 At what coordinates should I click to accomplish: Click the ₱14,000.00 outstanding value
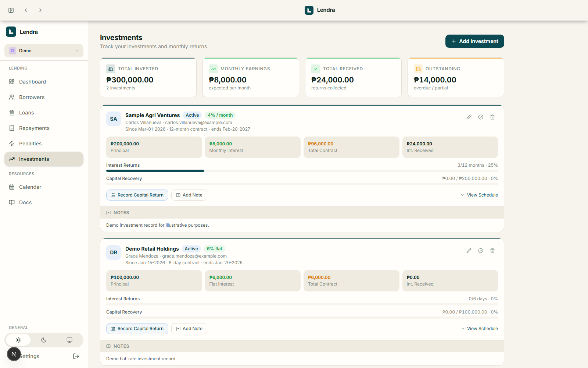[435, 80]
